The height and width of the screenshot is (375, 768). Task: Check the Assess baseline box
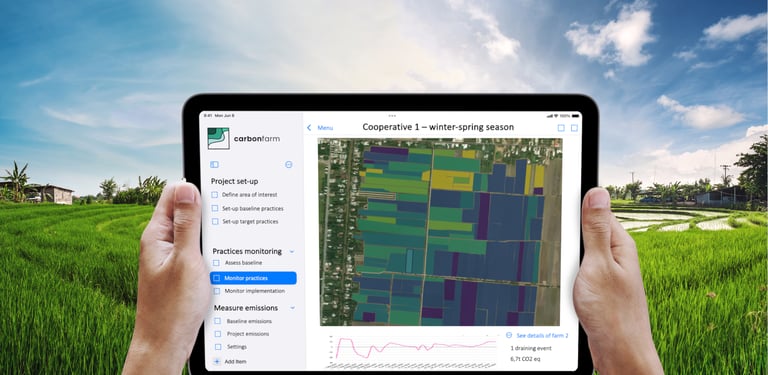216,263
